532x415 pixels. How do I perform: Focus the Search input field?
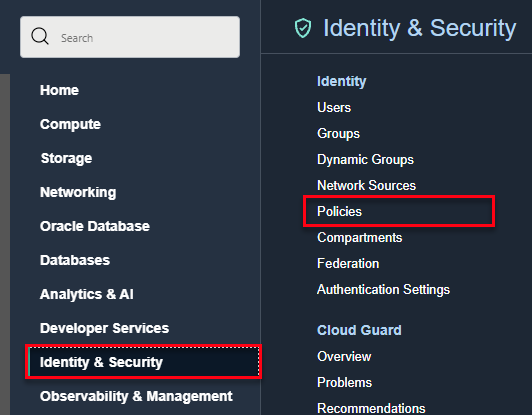[130, 37]
